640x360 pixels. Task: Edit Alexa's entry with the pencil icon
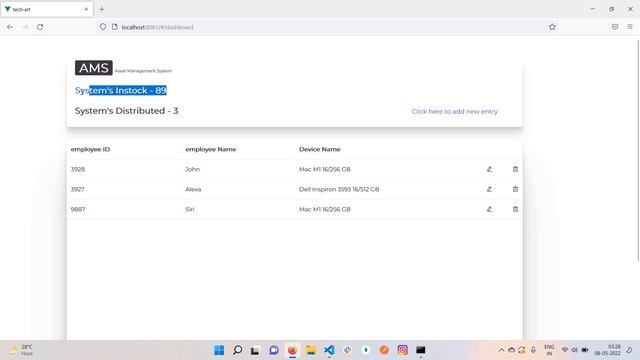click(x=489, y=189)
